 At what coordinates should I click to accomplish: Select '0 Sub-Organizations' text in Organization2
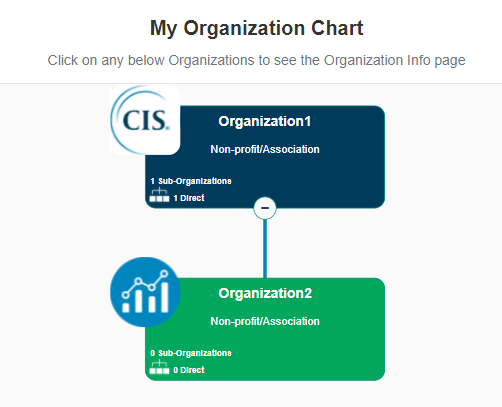coord(191,353)
